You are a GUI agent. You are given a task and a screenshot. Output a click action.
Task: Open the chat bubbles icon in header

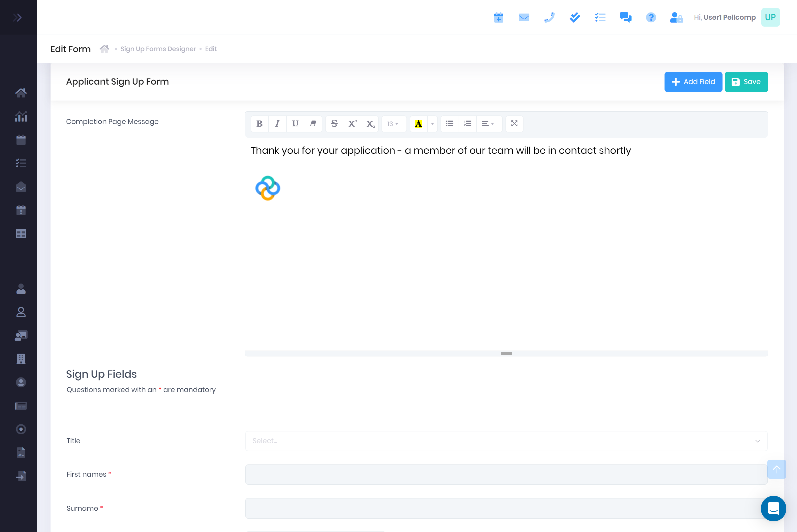point(626,17)
